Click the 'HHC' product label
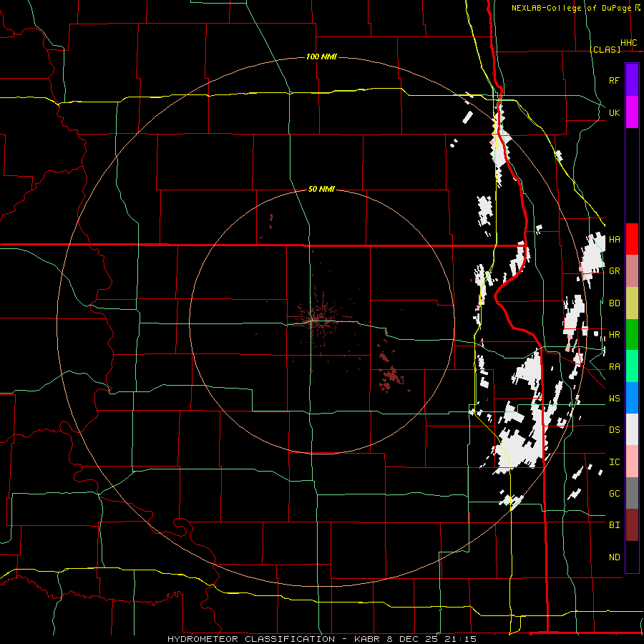 [629, 43]
